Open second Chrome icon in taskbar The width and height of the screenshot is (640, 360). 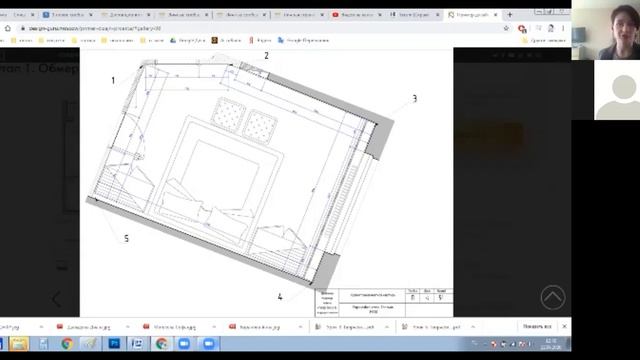(x=162, y=344)
